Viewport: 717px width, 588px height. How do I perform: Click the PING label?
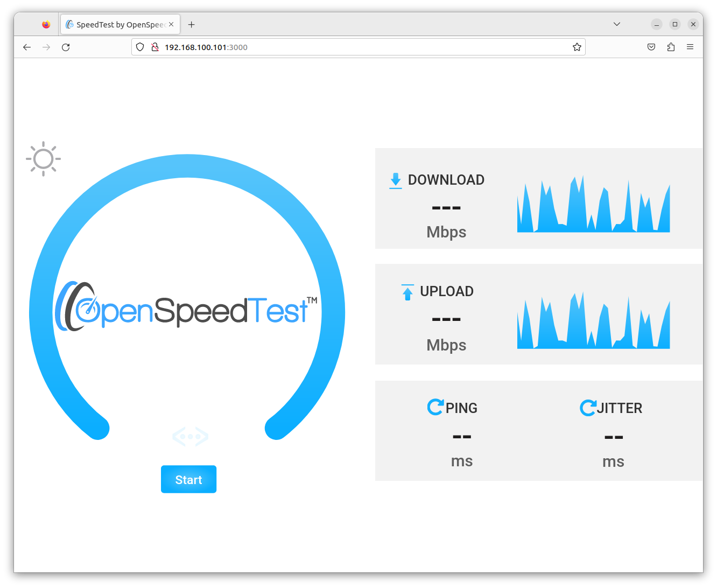pos(461,408)
